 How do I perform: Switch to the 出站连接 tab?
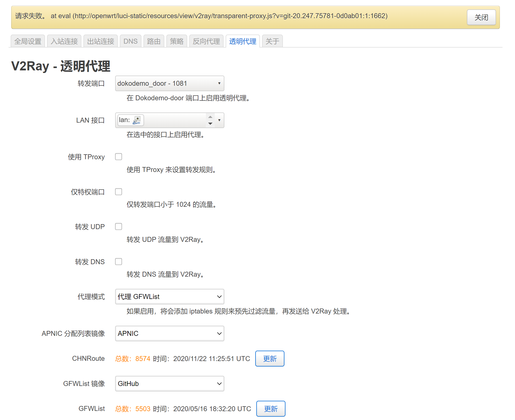pos(100,41)
